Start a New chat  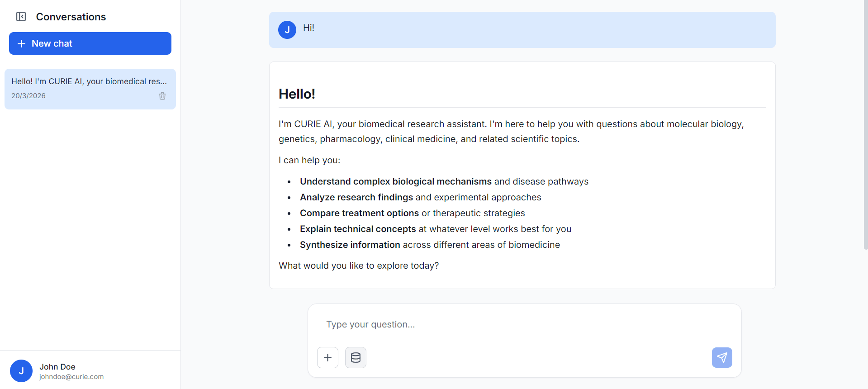click(90, 43)
